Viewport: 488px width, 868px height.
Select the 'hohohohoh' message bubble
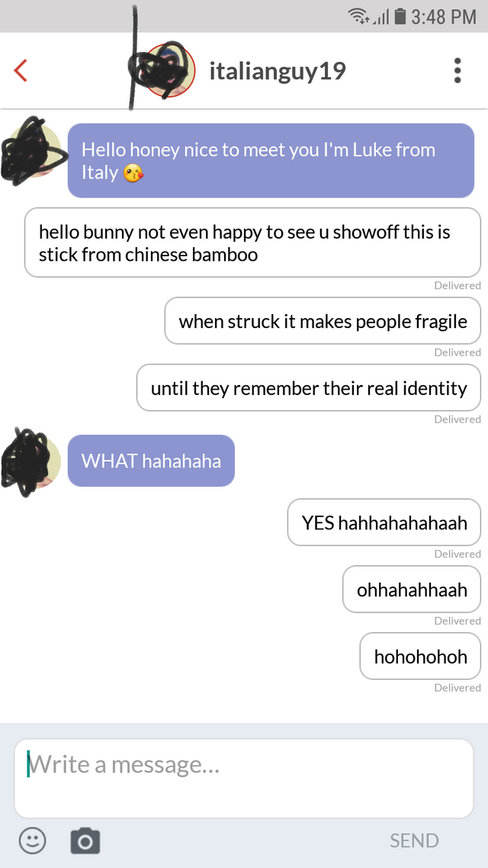coord(420,656)
